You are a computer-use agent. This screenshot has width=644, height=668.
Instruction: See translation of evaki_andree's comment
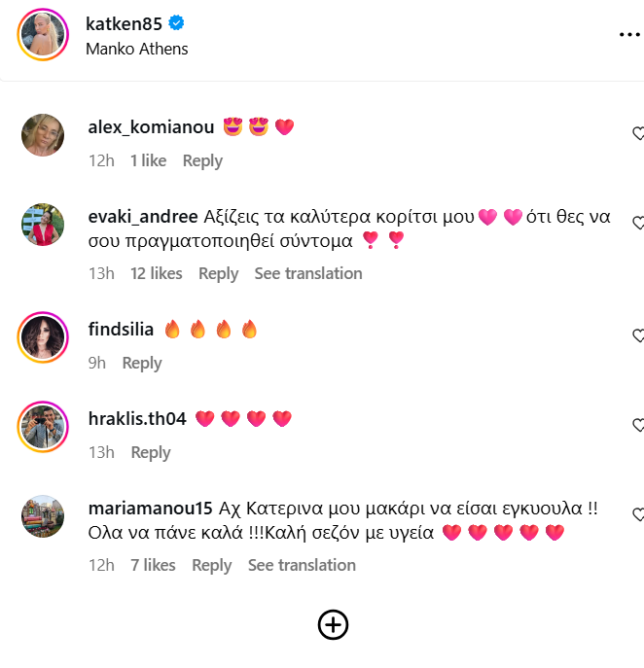click(308, 273)
